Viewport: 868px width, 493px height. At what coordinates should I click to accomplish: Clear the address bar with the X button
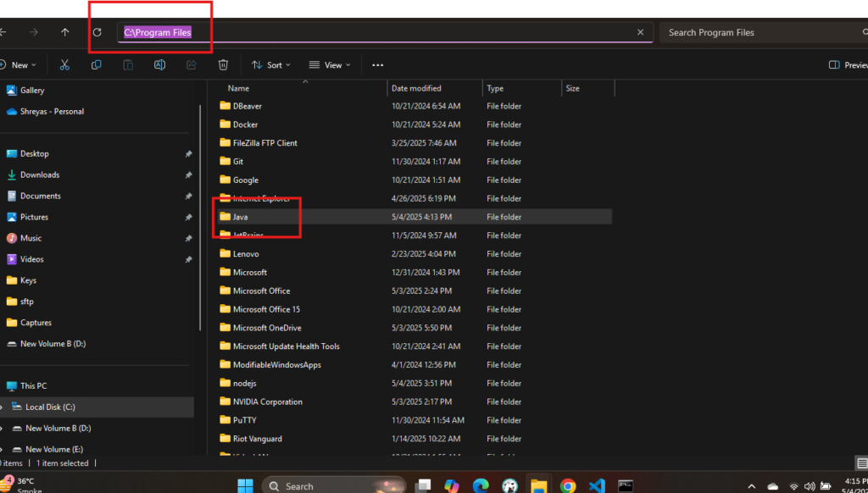tap(640, 32)
